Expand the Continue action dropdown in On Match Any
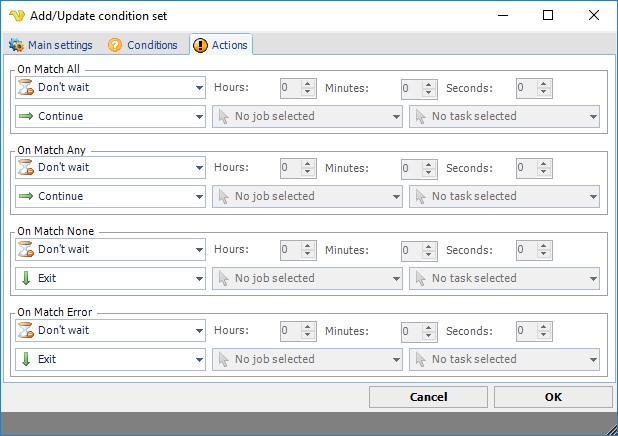The width and height of the screenshot is (618, 436). [199, 197]
